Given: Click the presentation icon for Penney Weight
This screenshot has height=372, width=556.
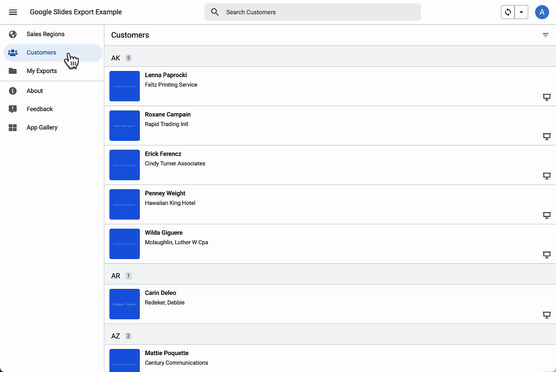Looking at the screenshot, I should pyautogui.click(x=547, y=215).
